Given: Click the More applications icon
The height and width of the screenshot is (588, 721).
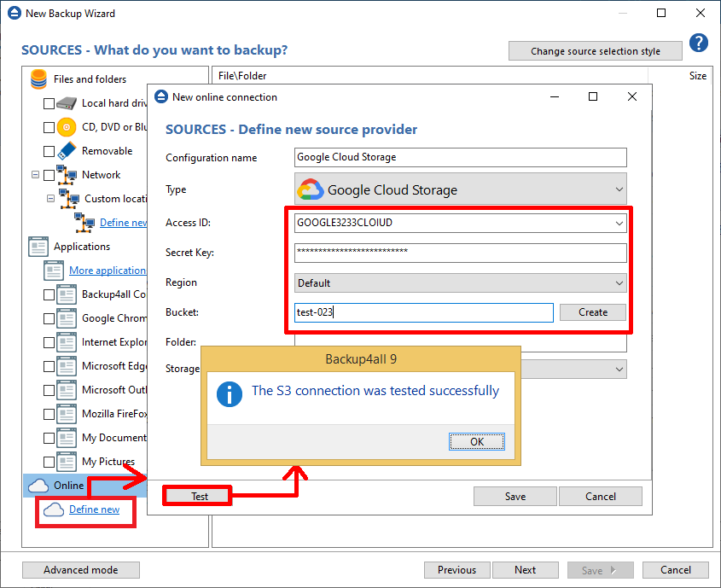Looking at the screenshot, I should 54,271.
